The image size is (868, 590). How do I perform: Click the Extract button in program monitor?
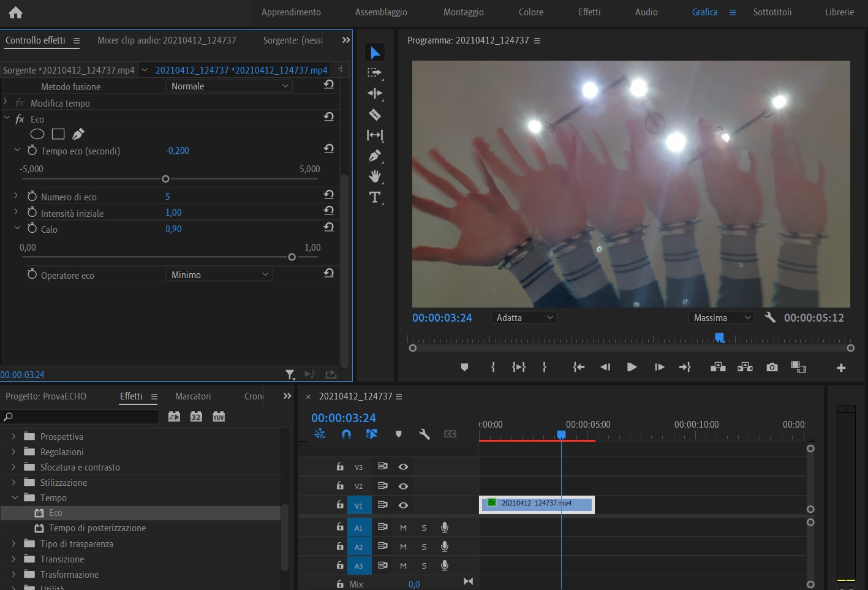745,367
